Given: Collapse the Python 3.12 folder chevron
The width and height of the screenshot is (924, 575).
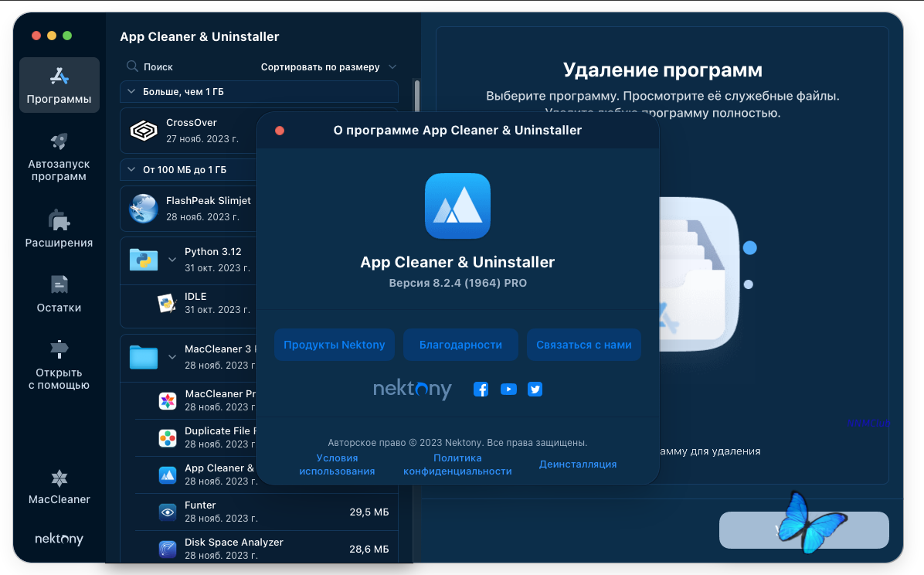Looking at the screenshot, I should [x=172, y=260].
